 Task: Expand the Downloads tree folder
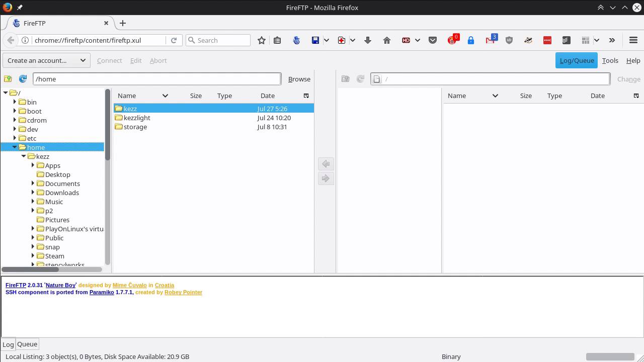pos(33,193)
